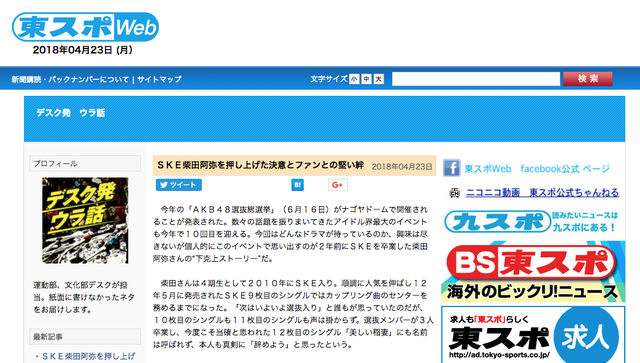Open 新聞購読・バックナンバーについて link
Image resolution: width=640 pixels, height=363 pixels.
coord(70,79)
